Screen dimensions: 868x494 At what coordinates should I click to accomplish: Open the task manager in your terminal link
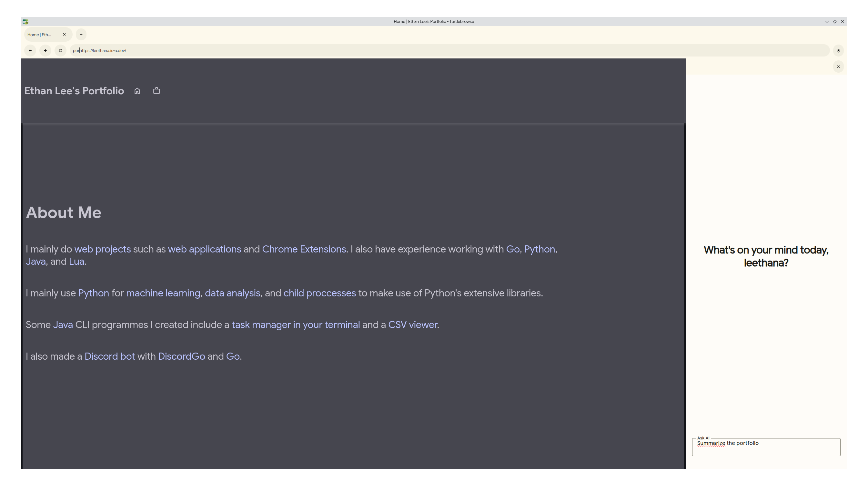click(296, 325)
